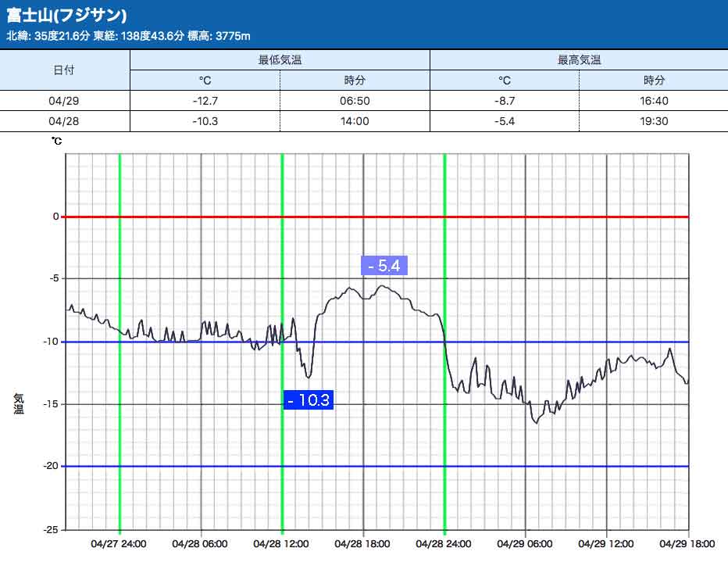
Task: Click the 04/28 12:00 x-axis label
Action: (281, 544)
